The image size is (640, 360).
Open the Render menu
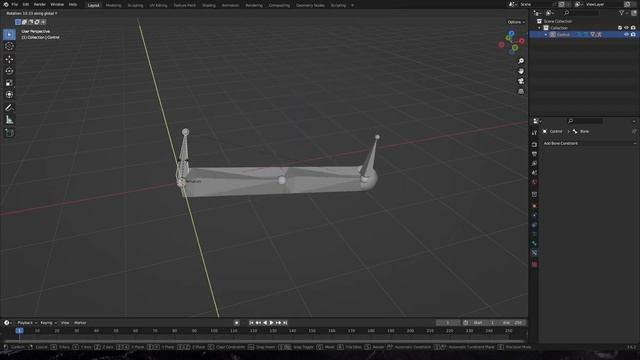(40, 4)
